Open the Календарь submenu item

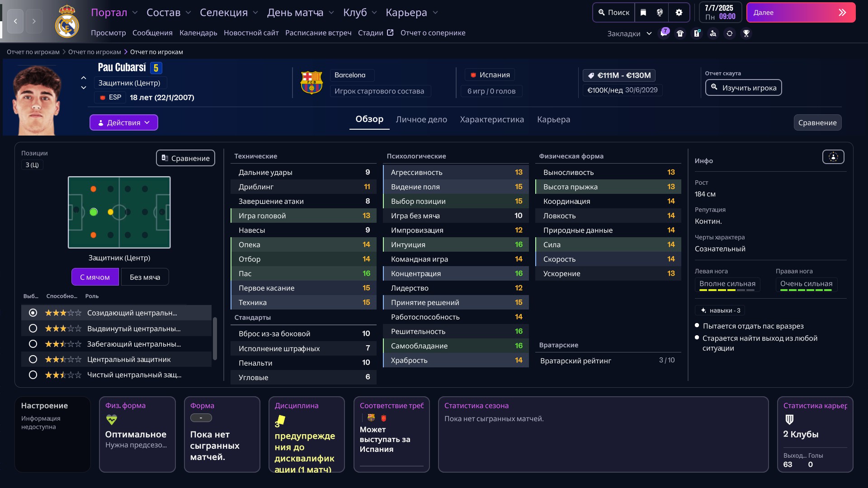tap(198, 33)
